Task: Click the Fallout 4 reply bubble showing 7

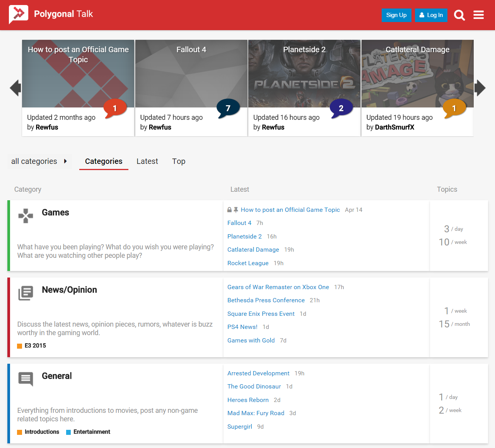Action: pos(228,108)
